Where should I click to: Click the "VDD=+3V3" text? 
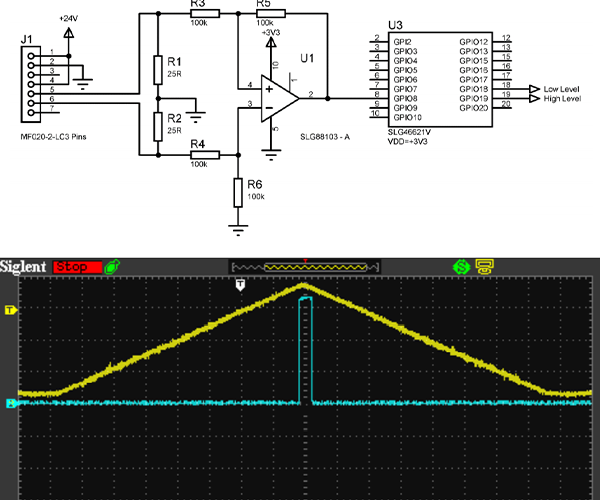click(408, 141)
